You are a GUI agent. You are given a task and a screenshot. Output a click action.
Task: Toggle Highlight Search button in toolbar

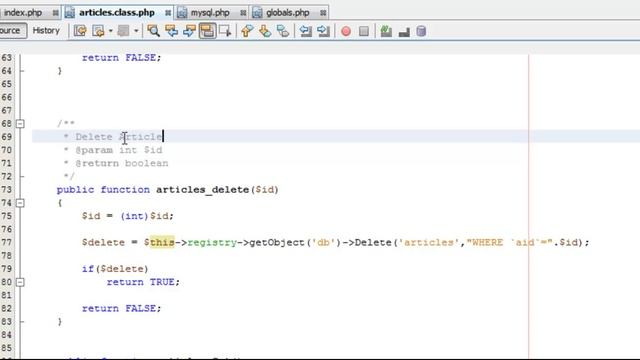[x=207, y=31]
